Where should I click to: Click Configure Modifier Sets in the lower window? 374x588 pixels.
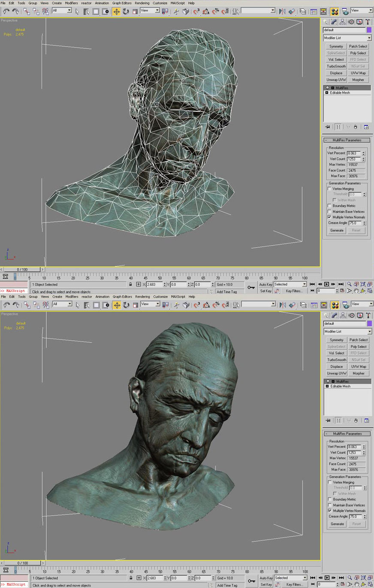[366, 420]
